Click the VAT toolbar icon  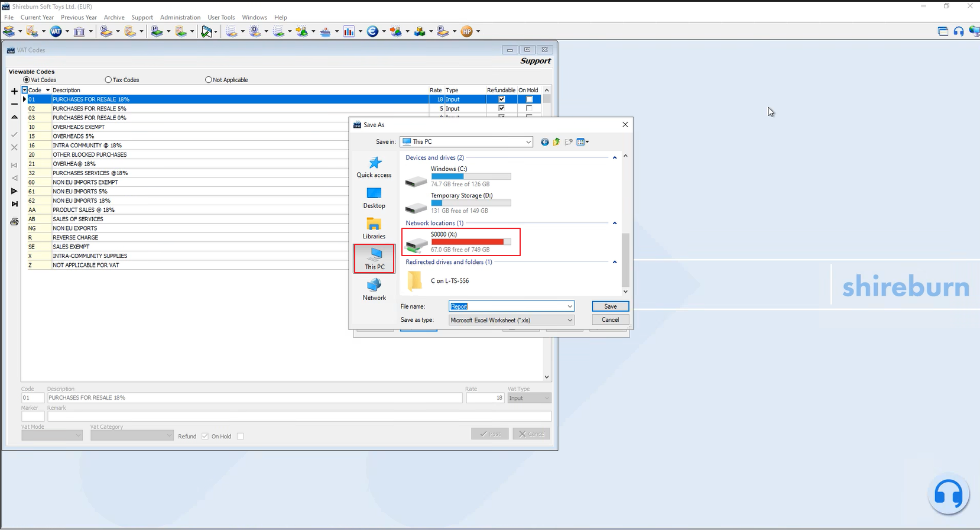click(56, 31)
